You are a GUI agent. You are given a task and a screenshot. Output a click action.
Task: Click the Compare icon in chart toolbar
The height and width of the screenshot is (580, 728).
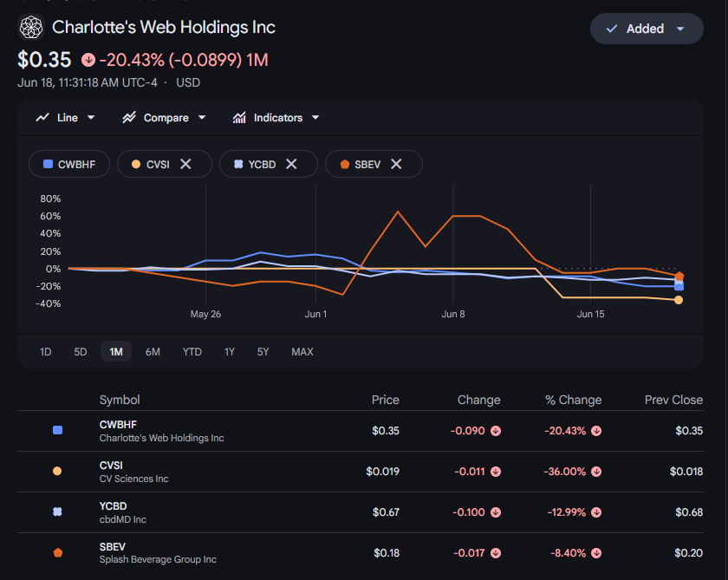pos(129,118)
